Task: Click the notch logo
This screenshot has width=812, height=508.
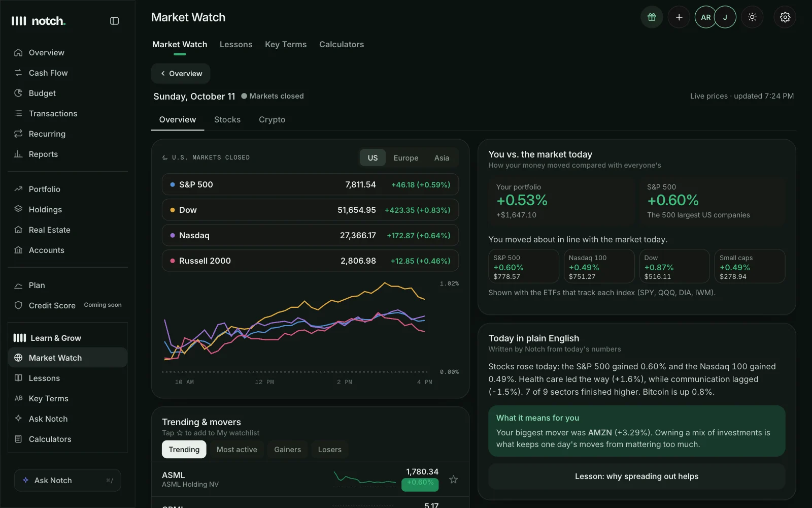Action: pyautogui.click(x=39, y=21)
